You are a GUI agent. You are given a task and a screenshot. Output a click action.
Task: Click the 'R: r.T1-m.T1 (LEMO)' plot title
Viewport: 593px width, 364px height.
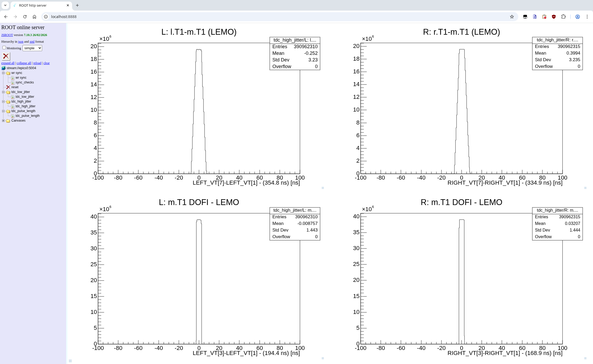[x=462, y=32]
